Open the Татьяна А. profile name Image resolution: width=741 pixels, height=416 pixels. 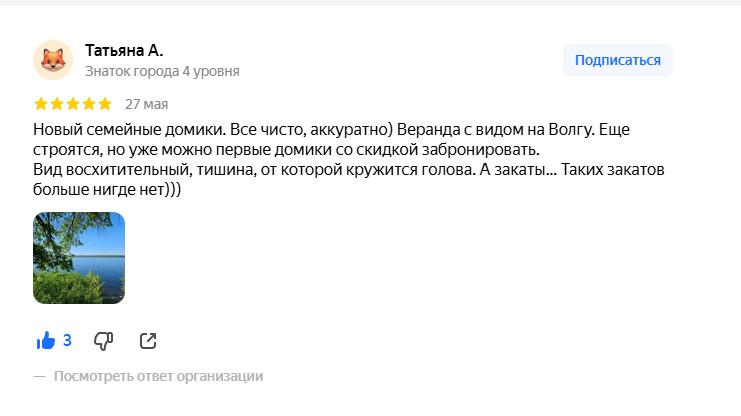(x=124, y=50)
